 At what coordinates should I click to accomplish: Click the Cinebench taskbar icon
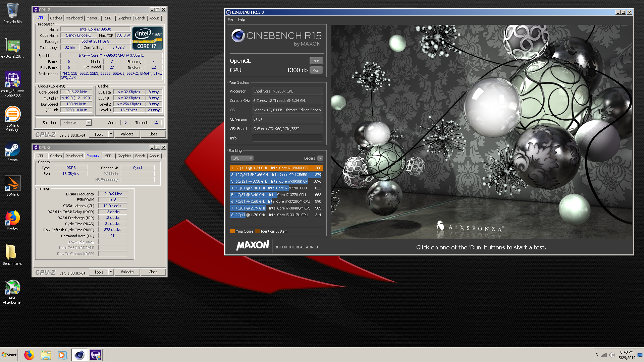pyautogui.click(x=79, y=355)
